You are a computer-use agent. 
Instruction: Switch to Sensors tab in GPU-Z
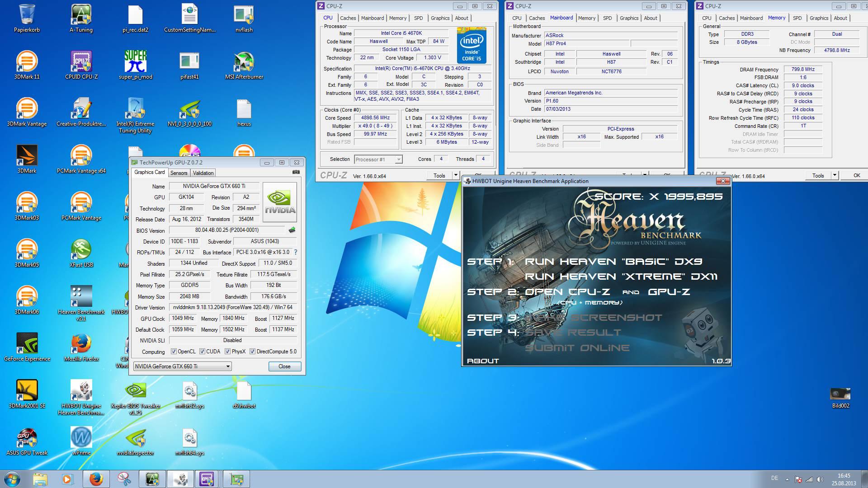point(179,173)
